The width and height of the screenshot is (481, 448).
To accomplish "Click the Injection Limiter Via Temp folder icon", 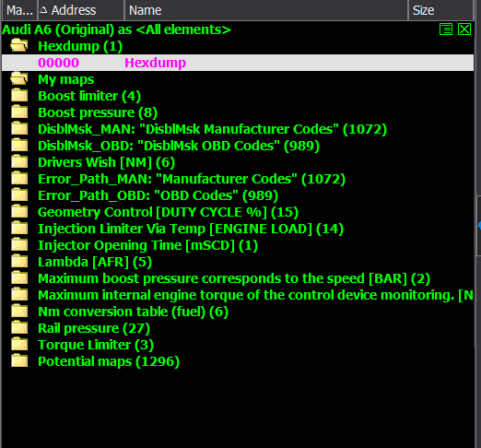I will (x=19, y=229).
